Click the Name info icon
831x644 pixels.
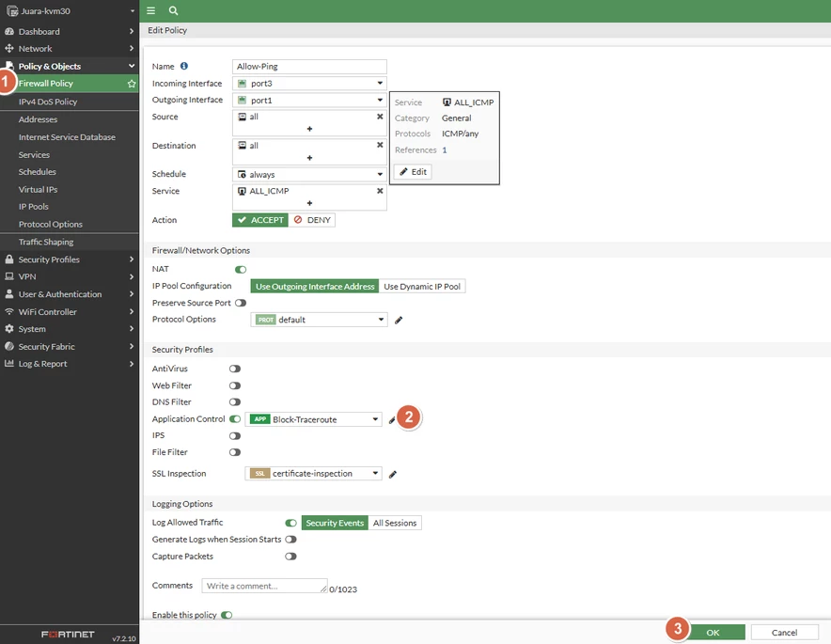click(x=184, y=66)
